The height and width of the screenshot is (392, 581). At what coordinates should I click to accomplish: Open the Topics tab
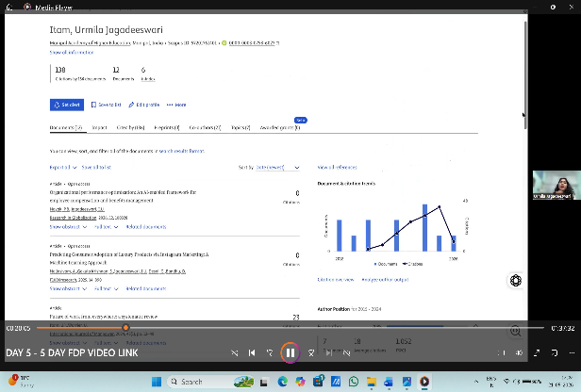pos(241,127)
